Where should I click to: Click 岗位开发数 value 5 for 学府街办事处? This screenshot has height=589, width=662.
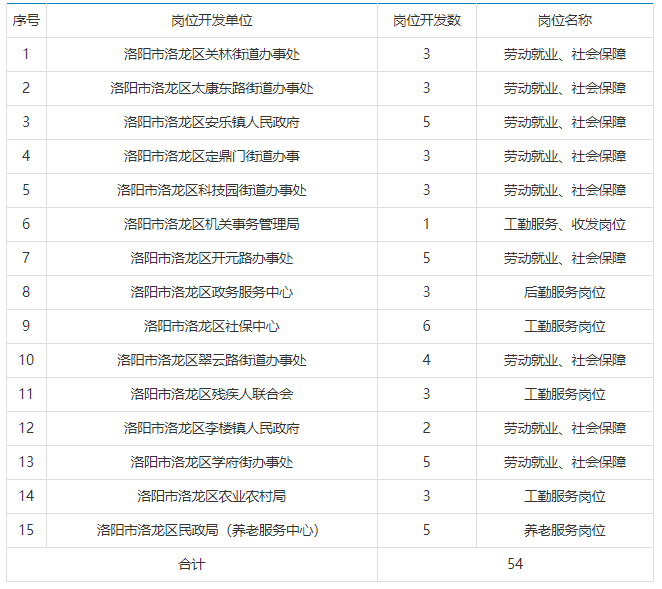(x=427, y=462)
